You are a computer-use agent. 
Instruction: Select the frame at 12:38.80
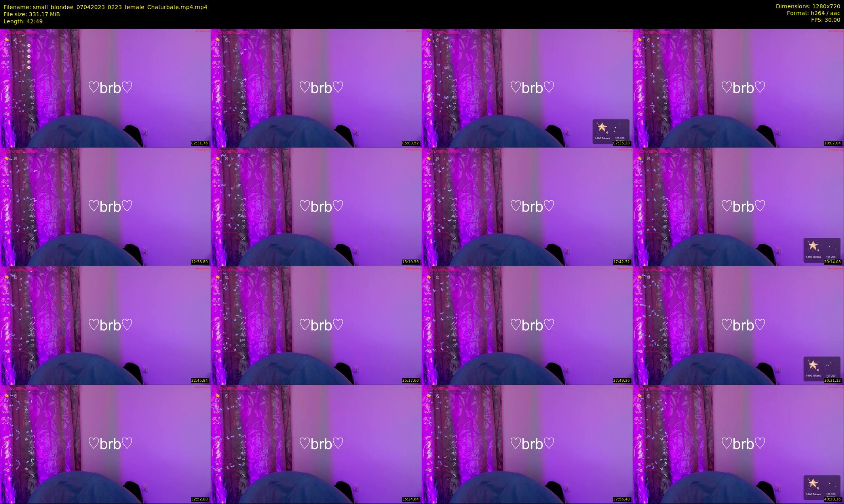(x=105, y=207)
